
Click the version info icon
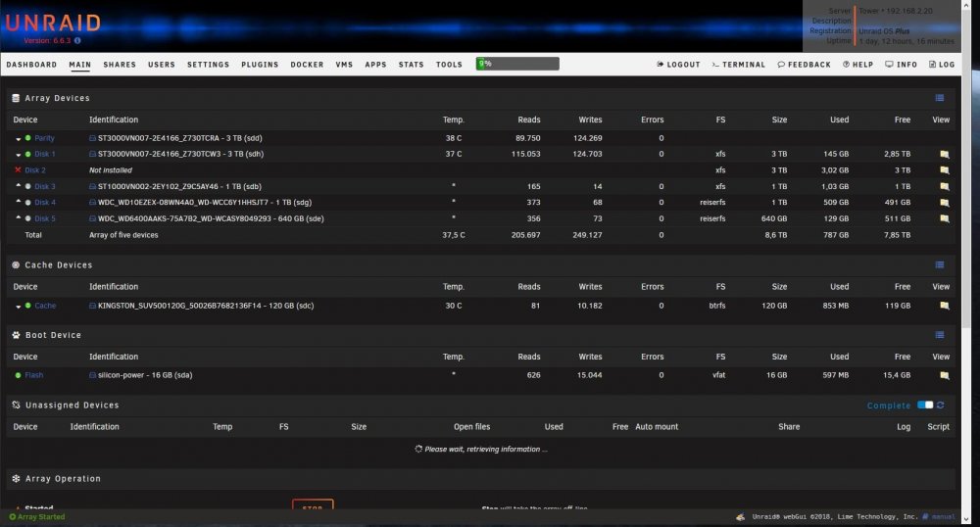(x=77, y=40)
